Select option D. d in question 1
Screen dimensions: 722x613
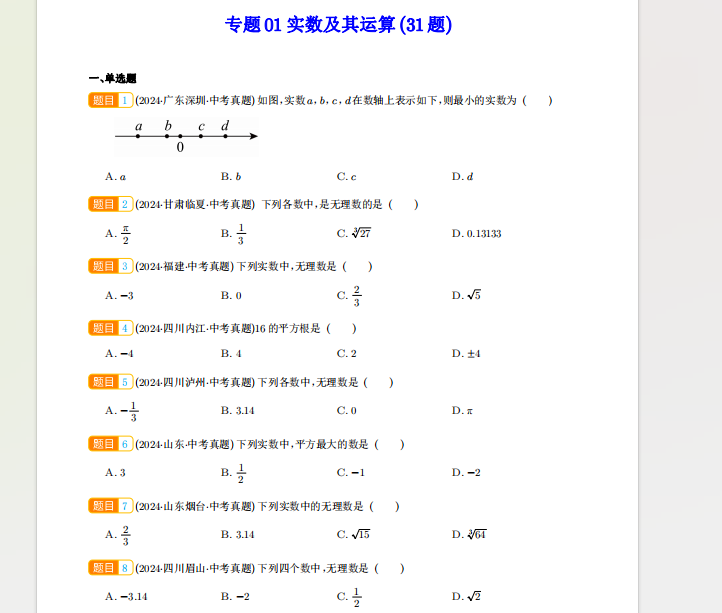click(x=463, y=177)
